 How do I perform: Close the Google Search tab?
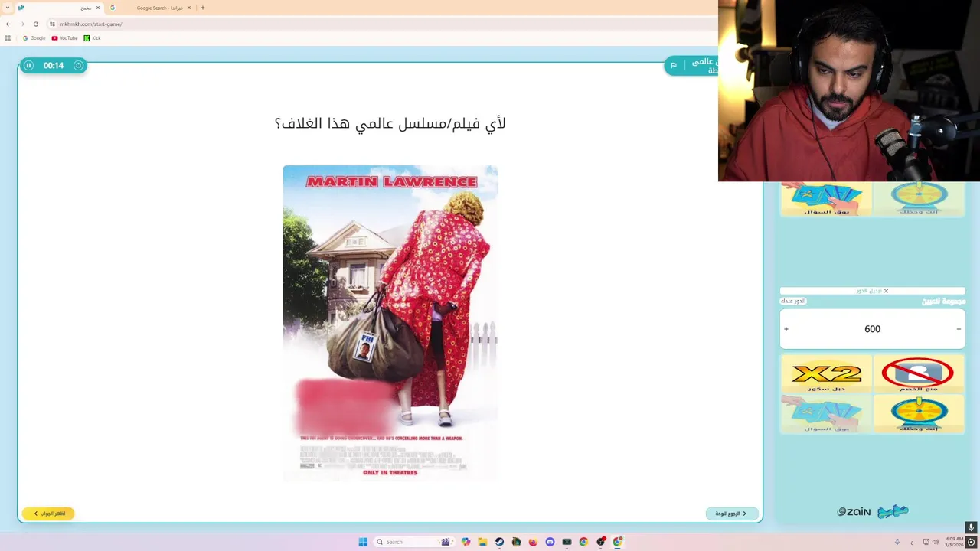coord(190,8)
